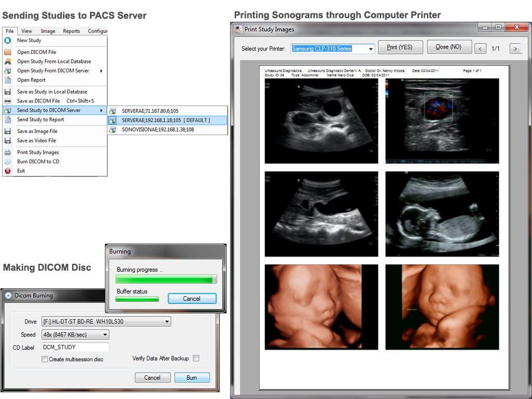532x399 pixels.
Task: Click the red Exit icon
Action: (7, 171)
